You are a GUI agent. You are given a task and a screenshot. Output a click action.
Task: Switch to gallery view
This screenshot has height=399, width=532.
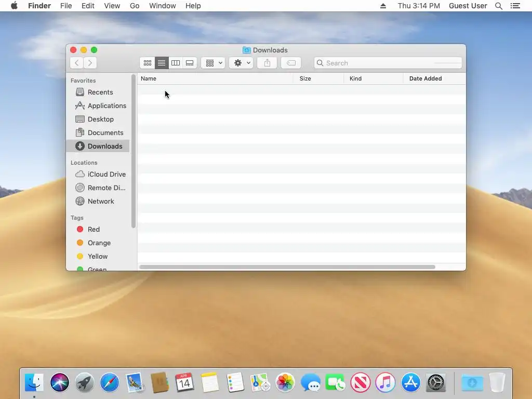pos(190,63)
